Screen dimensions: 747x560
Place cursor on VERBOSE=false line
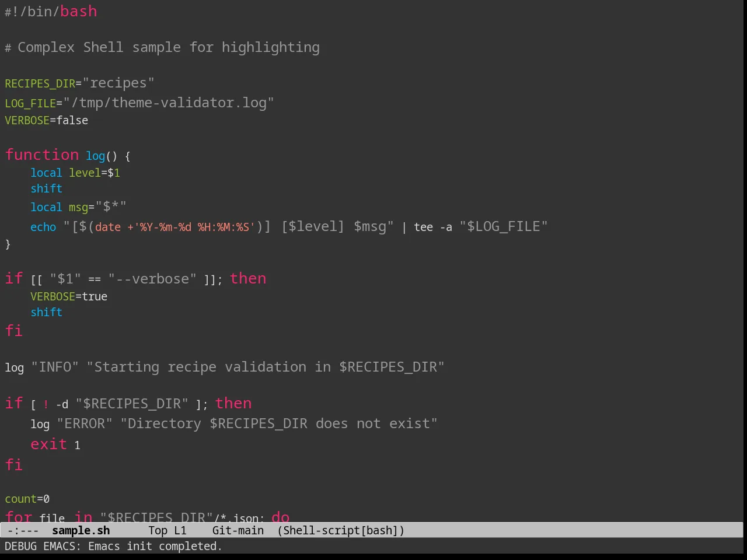(x=47, y=120)
